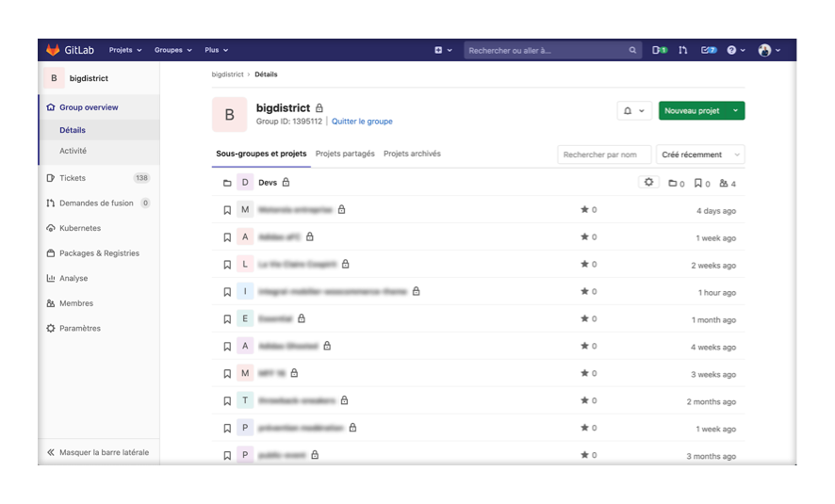
Task: Click star icon for the 1 hour ago project
Action: (x=584, y=292)
